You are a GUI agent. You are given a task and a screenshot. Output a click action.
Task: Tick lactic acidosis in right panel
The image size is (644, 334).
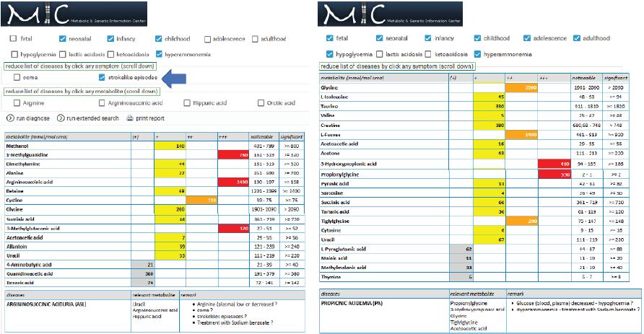click(380, 54)
